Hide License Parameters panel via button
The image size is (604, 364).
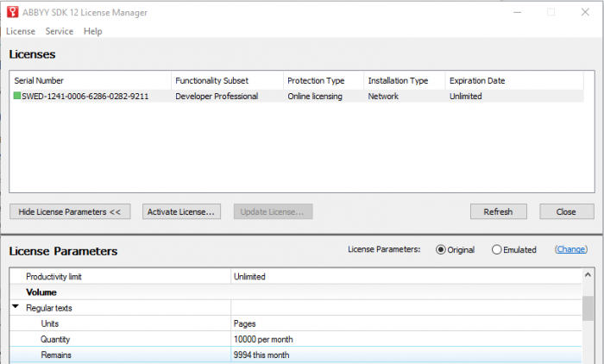pyautogui.click(x=70, y=211)
